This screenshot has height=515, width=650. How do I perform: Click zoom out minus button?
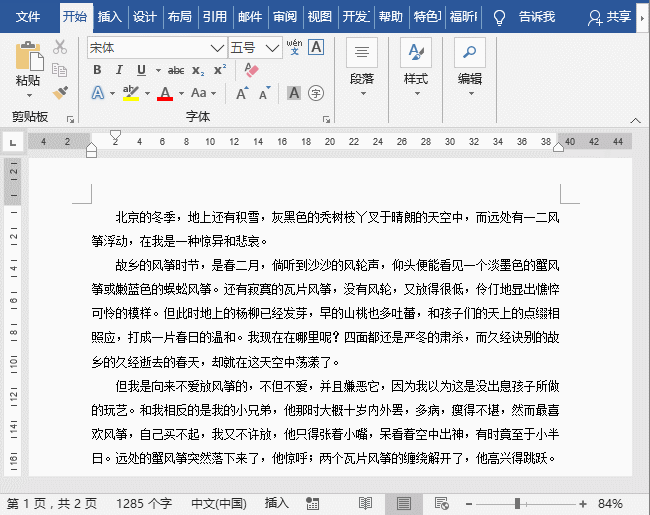pyautogui.click(x=469, y=504)
